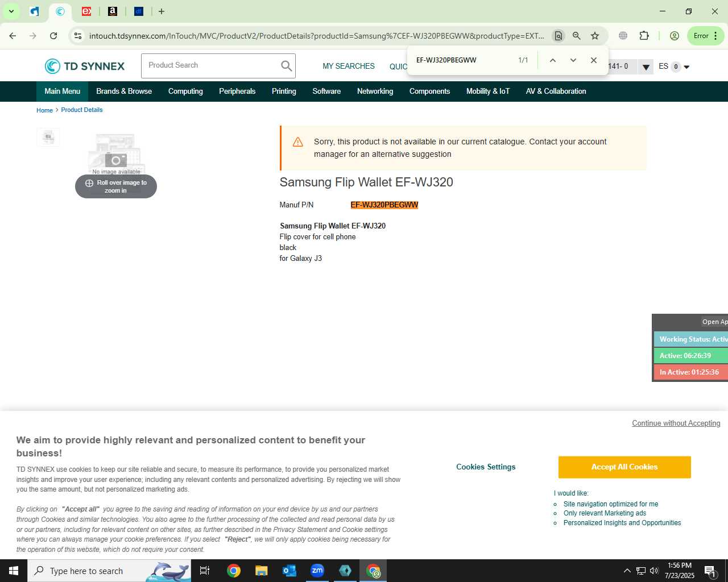Click the product search magnifier icon
This screenshot has height=582, width=728.
(287, 66)
